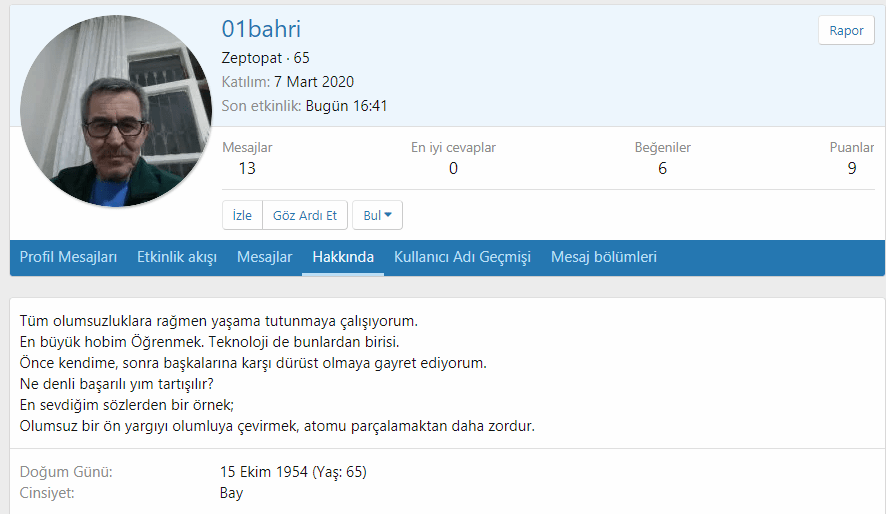Click the 'Doğum Günü:' label
Image resolution: width=886 pixels, height=514 pixels.
click(66, 472)
